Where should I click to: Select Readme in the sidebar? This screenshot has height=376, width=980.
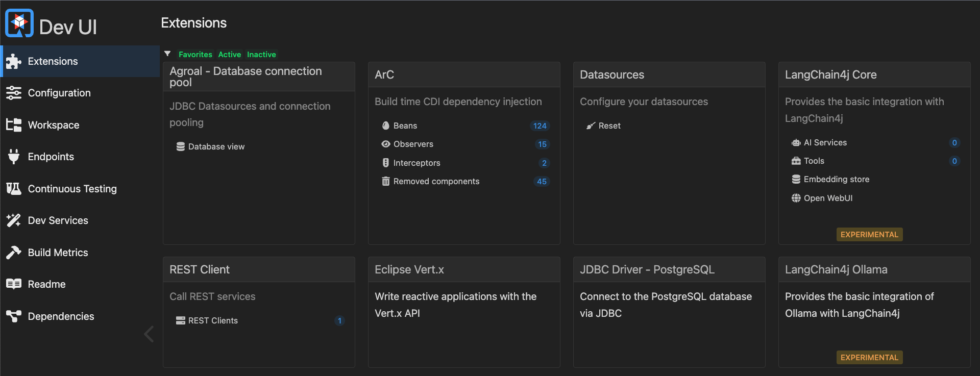(81, 284)
